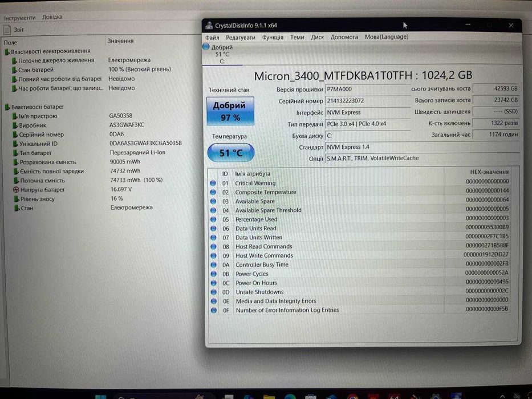Click the HEX-значення column header
Viewport: 532px width, 399px height.
coord(489,172)
